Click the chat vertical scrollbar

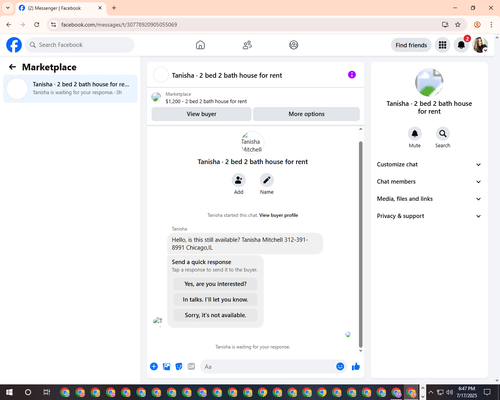pos(360,244)
